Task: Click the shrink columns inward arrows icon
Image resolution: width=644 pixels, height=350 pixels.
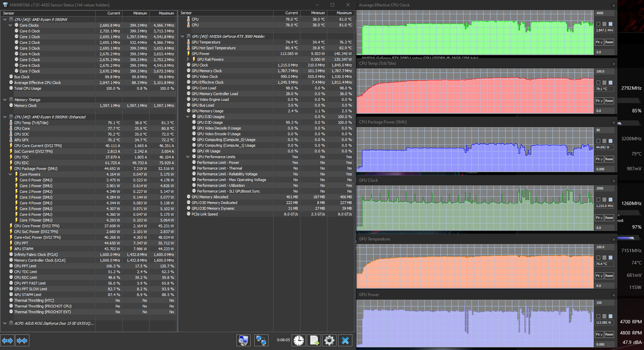Action: pyautogui.click(x=22, y=341)
